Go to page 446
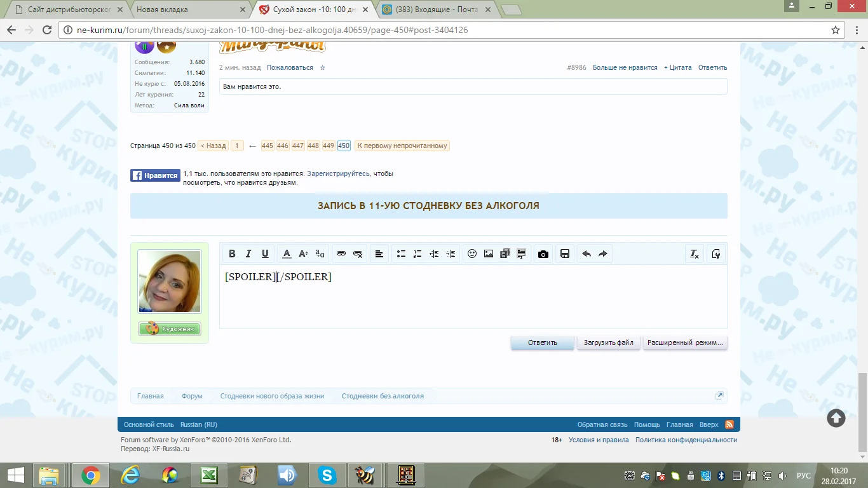The width and height of the screenshot is (868, 488). click(x=283, y=146)
